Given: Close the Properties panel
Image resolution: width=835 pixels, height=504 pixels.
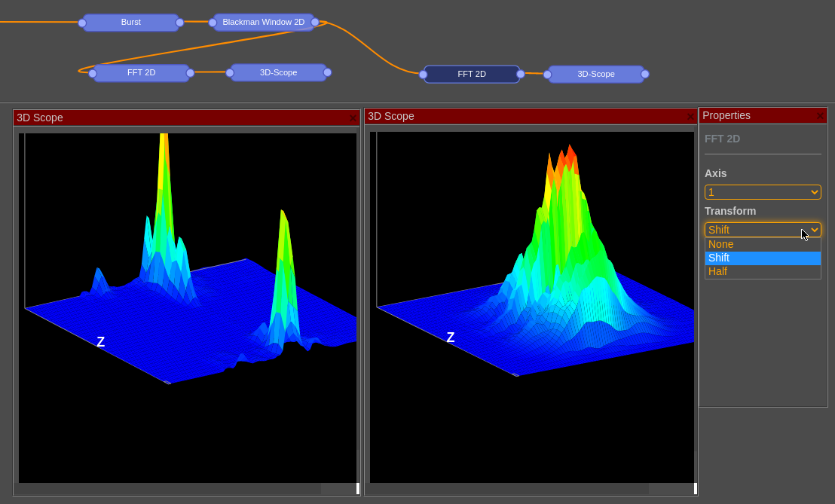Looking at the screenshot, I should point(820,116).
